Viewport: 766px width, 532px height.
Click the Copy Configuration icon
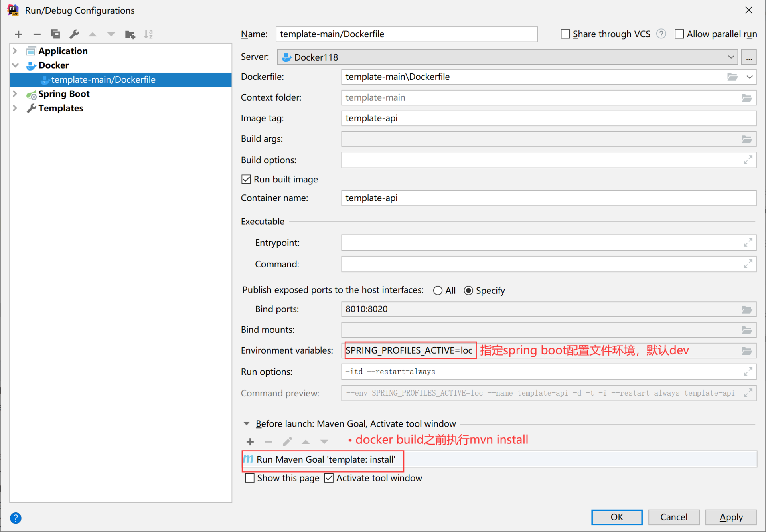click(x=55, y=34)
